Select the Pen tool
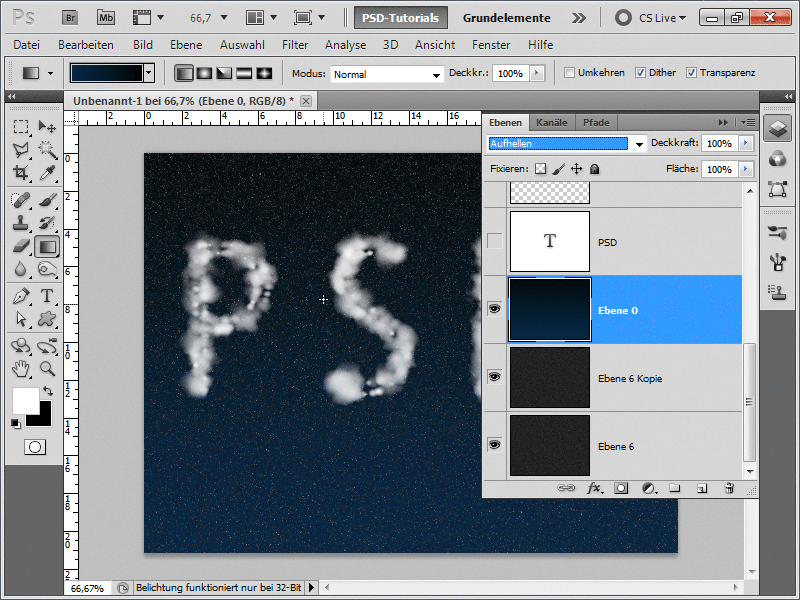Screen dimensions: 800x600 coord(21,296)
